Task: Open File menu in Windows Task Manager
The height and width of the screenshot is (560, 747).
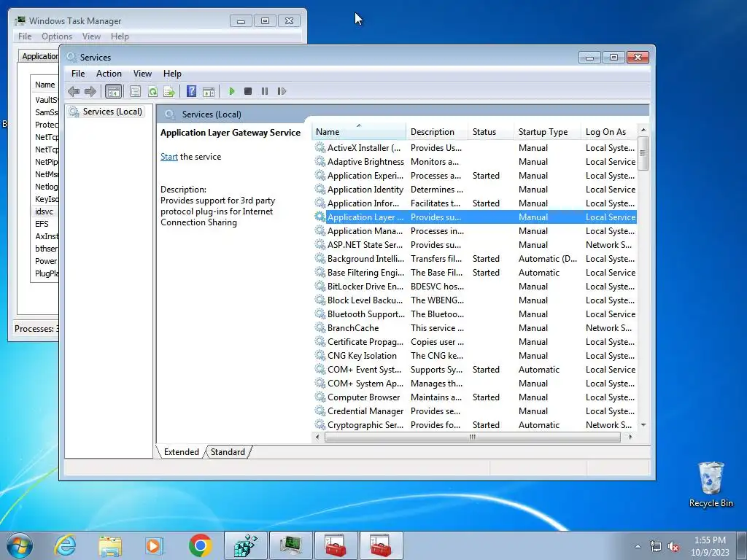Action: [25, 36]
